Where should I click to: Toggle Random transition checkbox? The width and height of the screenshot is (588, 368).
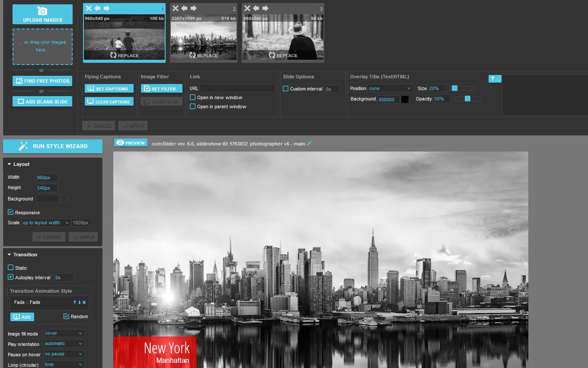pyautogui.click(x=66, y=316)
